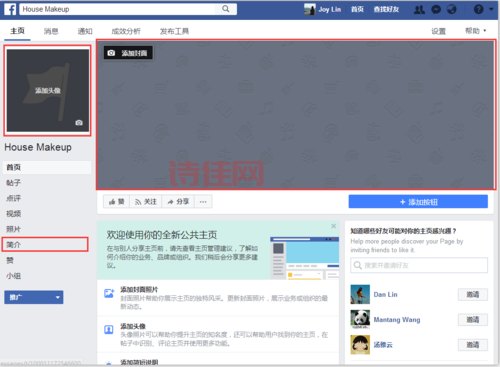Open 查找好友 link
Viewport: 500px width, 367px height.
(x=386, y=9)
